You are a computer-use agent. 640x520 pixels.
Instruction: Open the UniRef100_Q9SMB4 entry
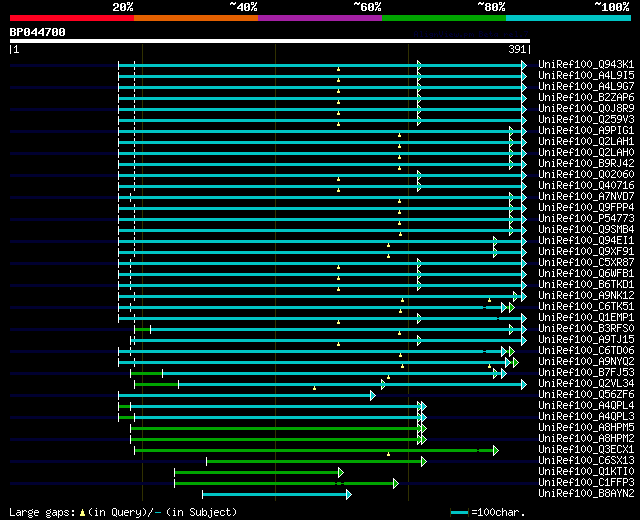[x=586, y=229]
